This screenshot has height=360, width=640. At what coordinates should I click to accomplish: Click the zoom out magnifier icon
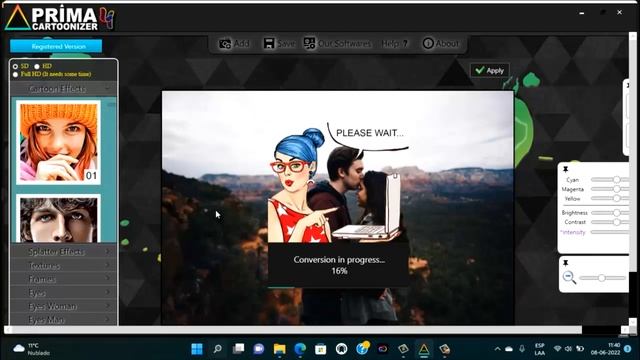pyautogui.click(x=569, y=278)
